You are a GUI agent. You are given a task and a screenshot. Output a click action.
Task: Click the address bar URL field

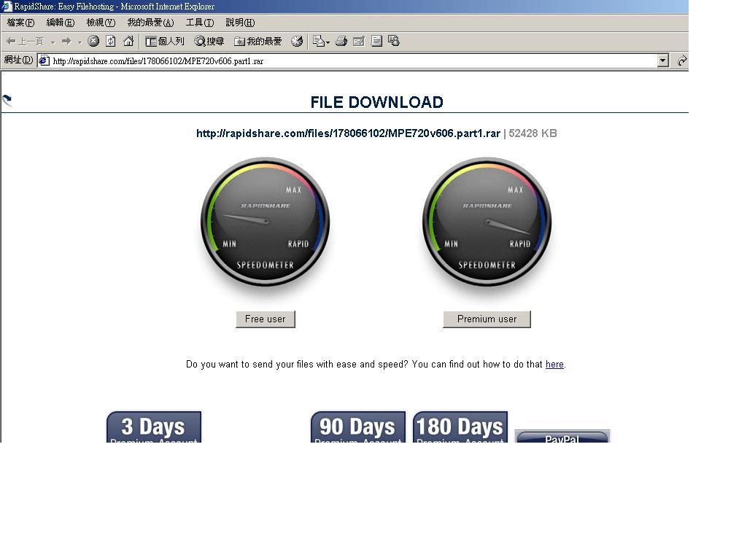click(x=350, y=61)
